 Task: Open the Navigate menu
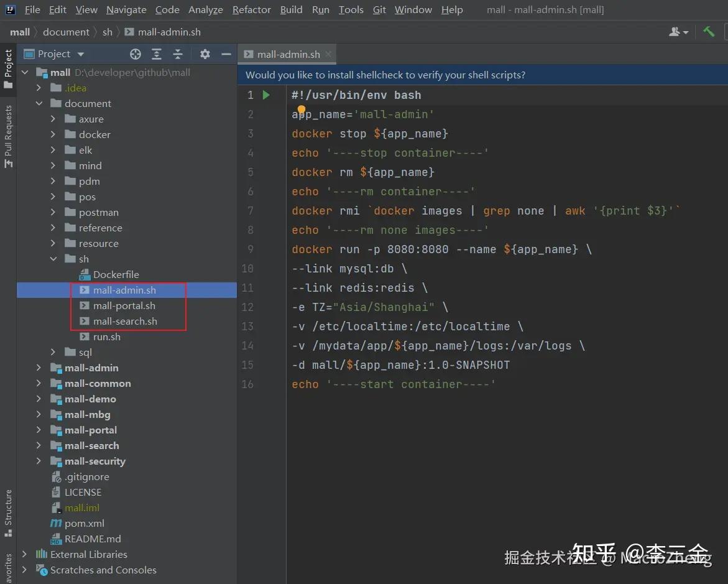pyautogui.click(x=126, y=10)
